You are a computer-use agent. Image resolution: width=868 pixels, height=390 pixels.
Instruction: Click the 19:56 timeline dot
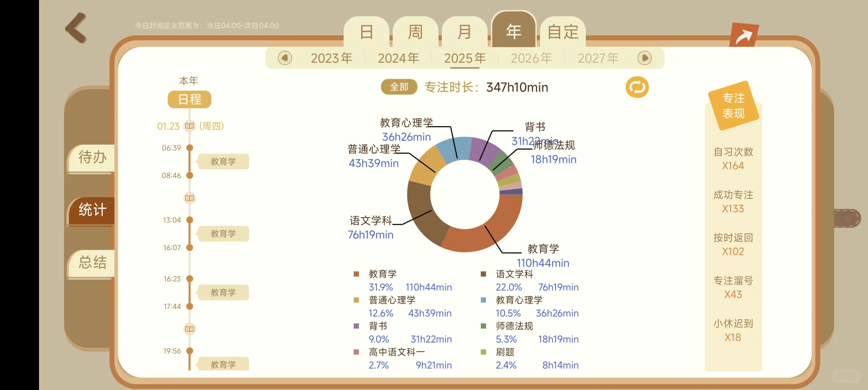[x=189, y=351]
